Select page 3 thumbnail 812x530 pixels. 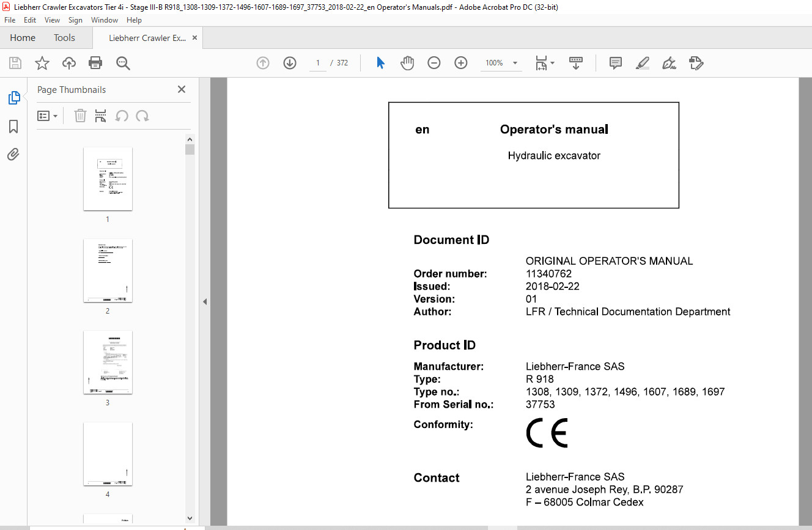point(108,362)
